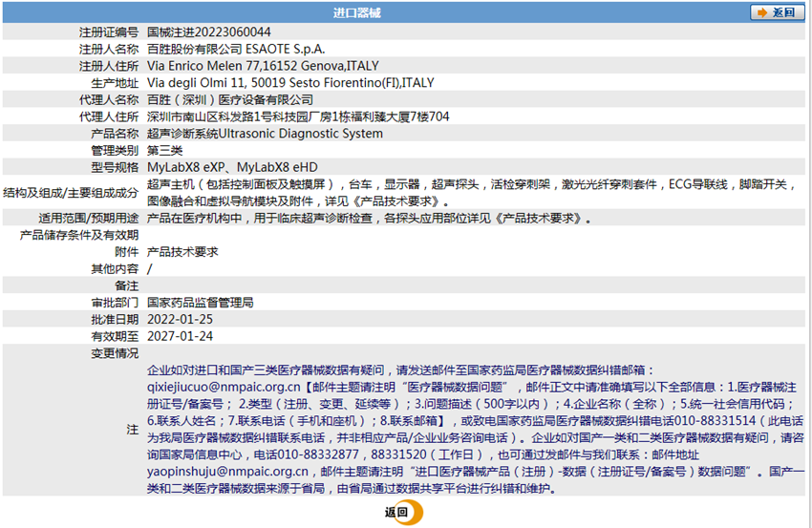Screen dimensions: 812x528
Task: Select phone number 010-88332877 in notice
Action: point(318,454)
